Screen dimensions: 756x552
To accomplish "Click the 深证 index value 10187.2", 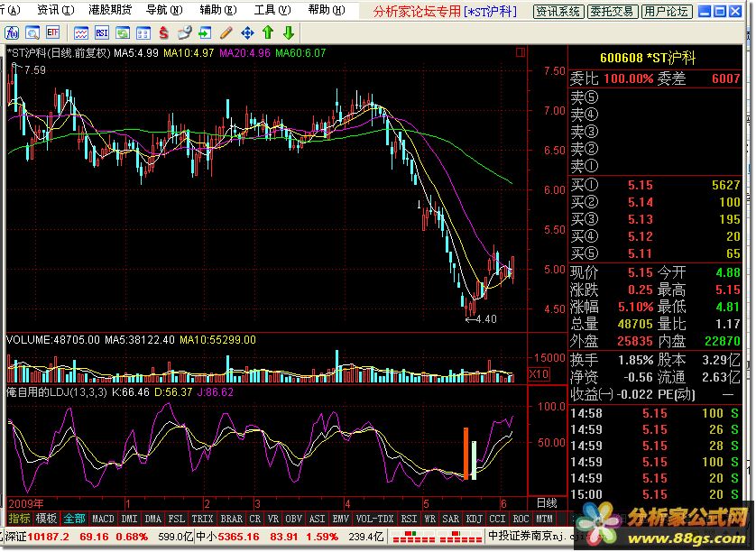I will (x=48, y=537).
